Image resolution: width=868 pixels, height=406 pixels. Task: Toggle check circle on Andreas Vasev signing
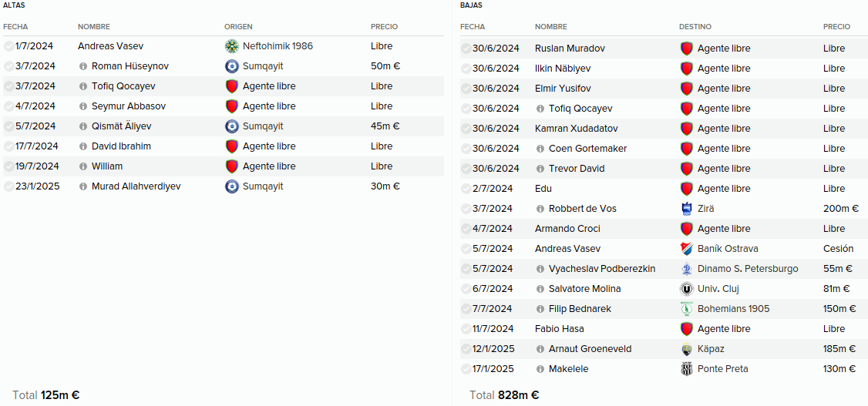8,46
